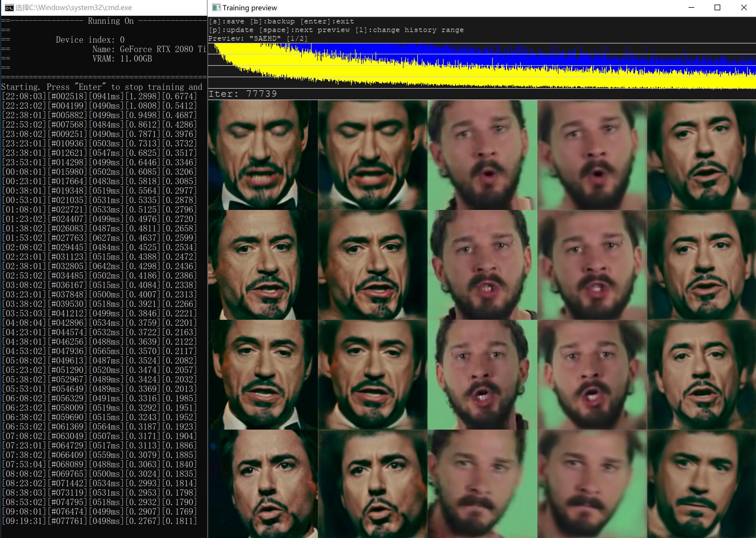Click the 'Preview: "SAEHD" [1/2]' label
The image size is (756, 538).
(258, 38)
